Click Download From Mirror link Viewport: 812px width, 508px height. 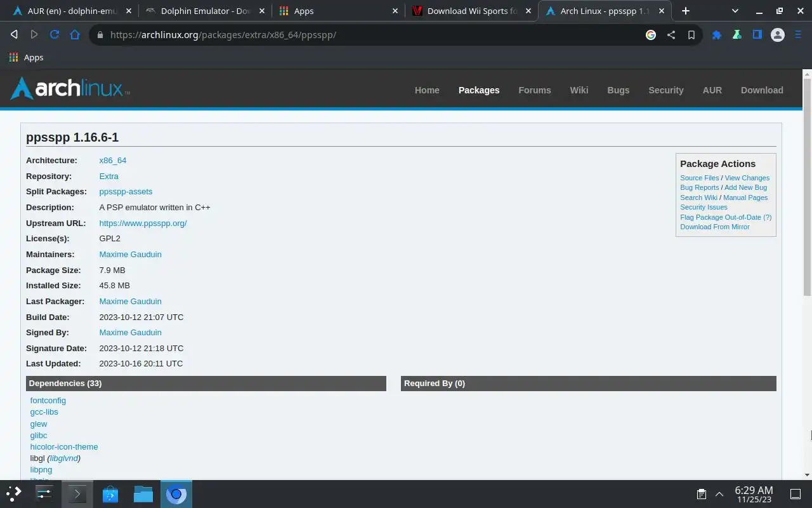pos(715,227)
